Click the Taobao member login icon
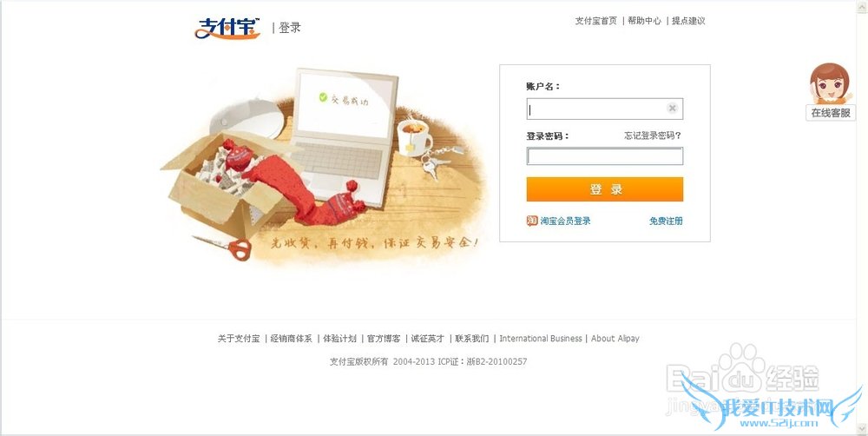 [x=532, y=221]
